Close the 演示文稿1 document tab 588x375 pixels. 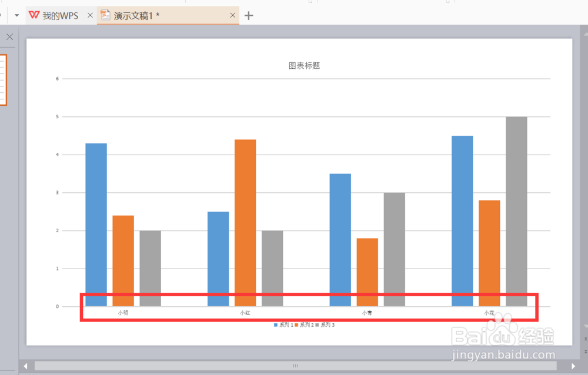pyautogui.click(x=232, y=15)
